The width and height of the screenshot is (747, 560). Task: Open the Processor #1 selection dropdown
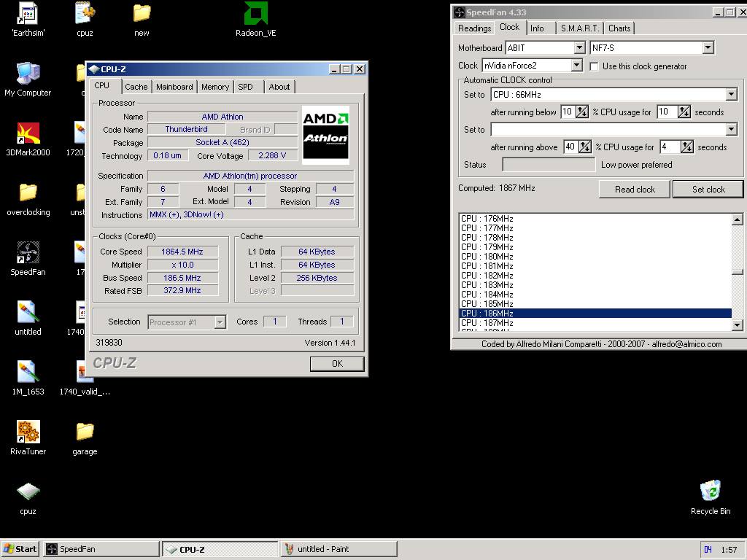coord(220,322)
